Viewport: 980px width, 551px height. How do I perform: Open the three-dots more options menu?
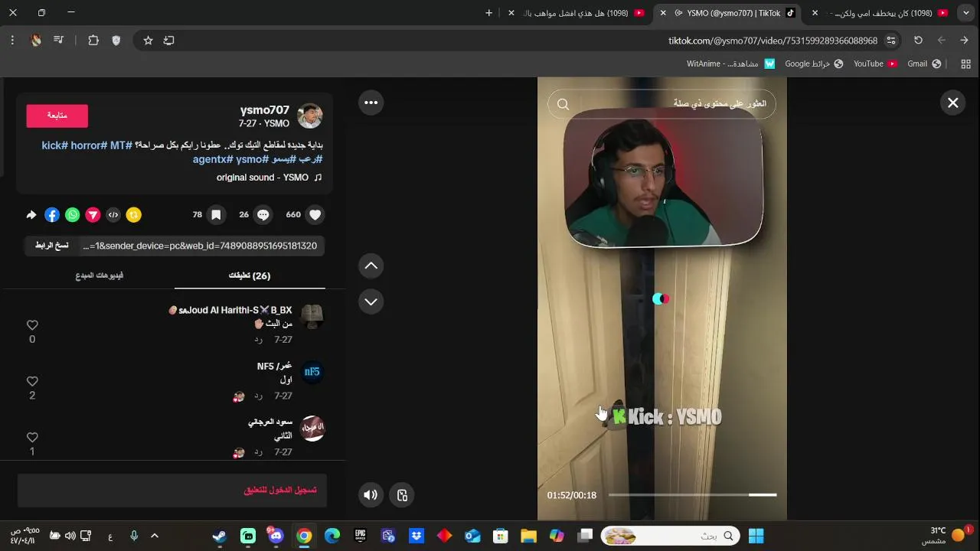coord(371,103)
